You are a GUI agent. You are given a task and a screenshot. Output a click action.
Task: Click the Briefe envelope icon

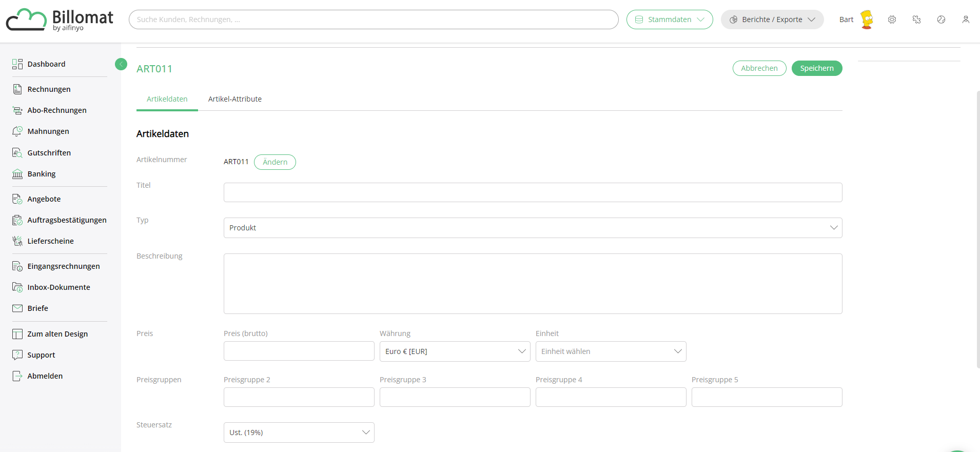coord(17,308)
